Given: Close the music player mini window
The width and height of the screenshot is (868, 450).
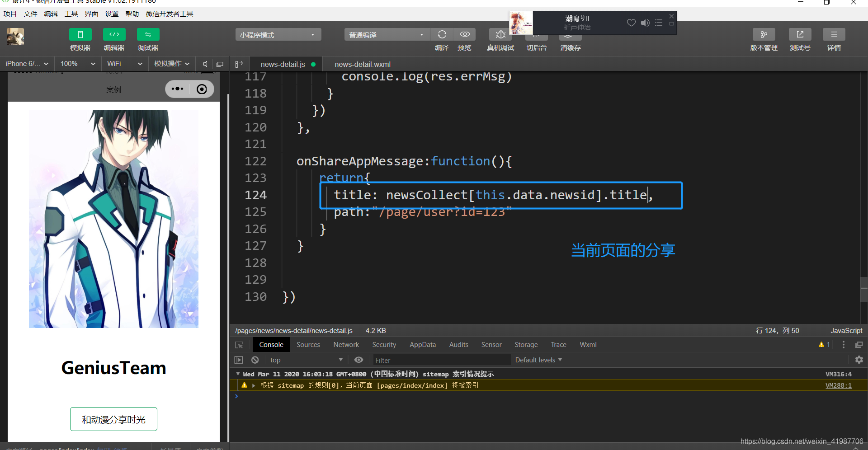Looking at the screenshot, I should (671, 16).
